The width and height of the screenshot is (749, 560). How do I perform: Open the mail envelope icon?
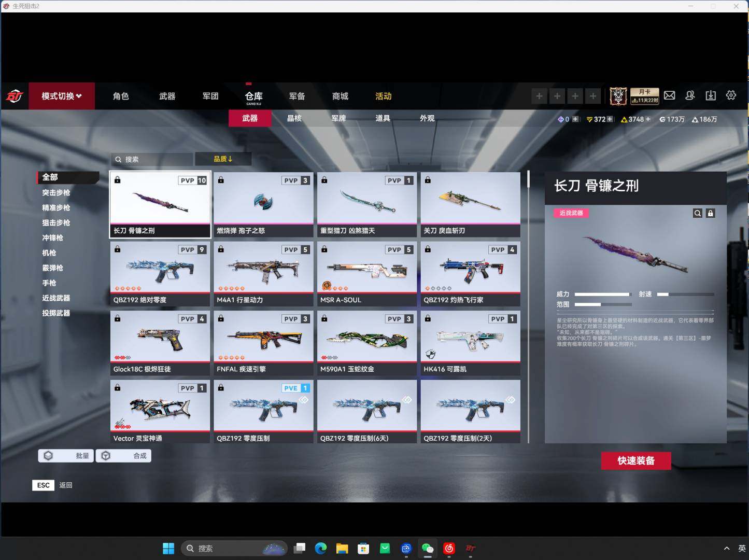[670, 95]
